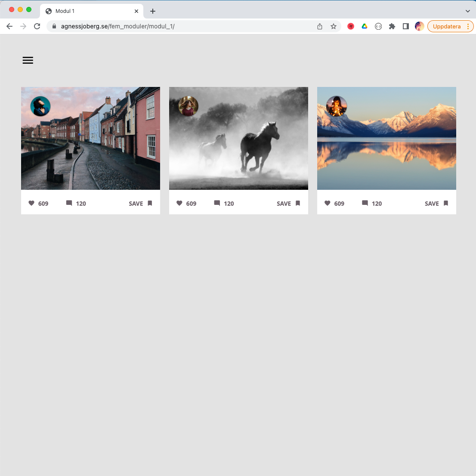Toggle the browser side panel
Screen dimensions: 476x476
pos(405,26)
